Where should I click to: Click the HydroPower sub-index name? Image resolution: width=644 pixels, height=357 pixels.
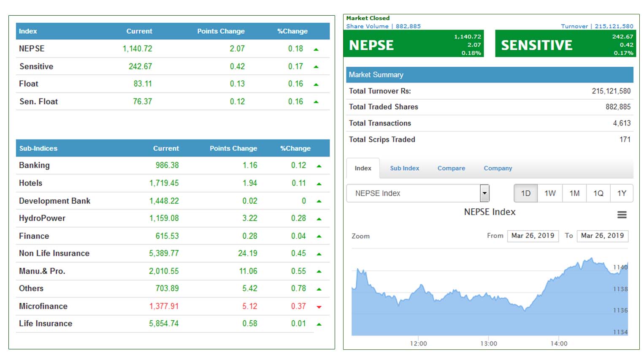point(42,218)
